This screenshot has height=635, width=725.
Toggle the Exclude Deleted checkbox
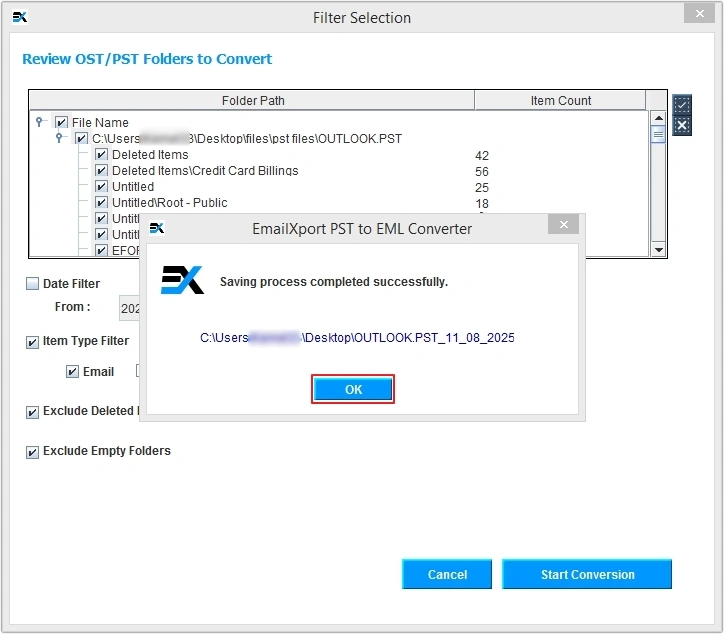[32, 412]
